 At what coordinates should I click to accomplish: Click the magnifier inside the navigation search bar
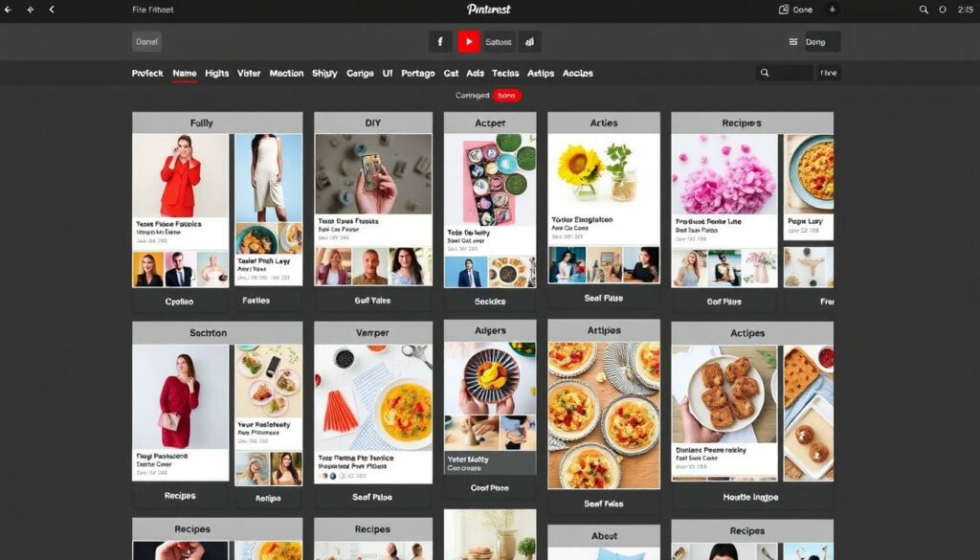tap(764, 73)
